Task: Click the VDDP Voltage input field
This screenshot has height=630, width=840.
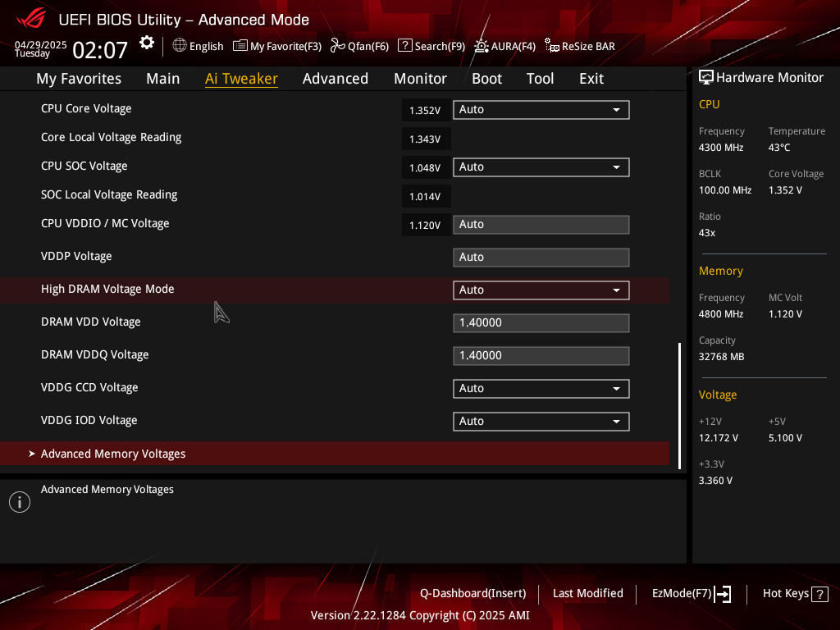Action: pyautogui.click(x=541, y=257)
